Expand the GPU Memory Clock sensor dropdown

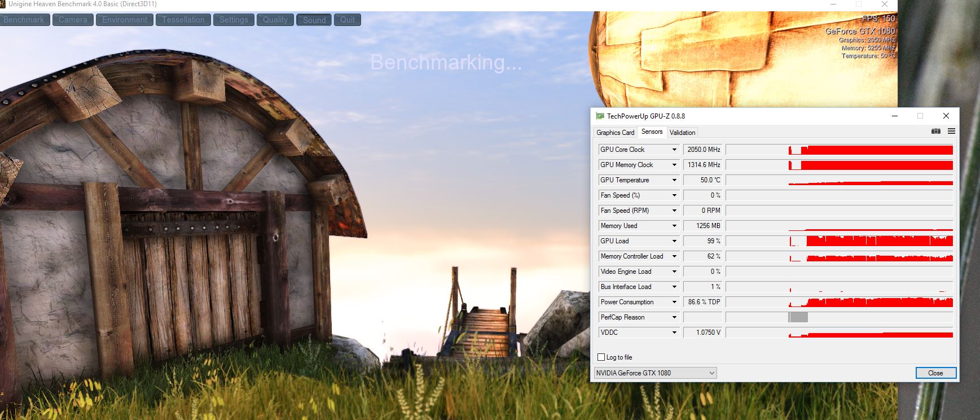674,165
